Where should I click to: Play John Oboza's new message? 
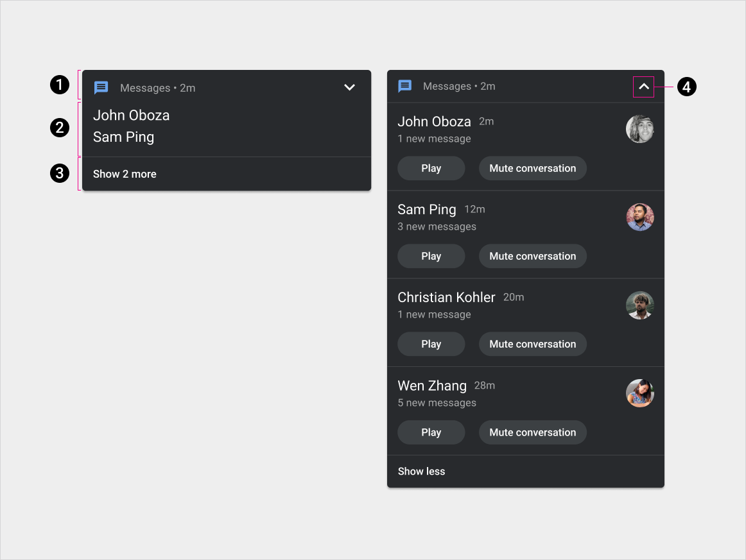[x=431, y=168]
